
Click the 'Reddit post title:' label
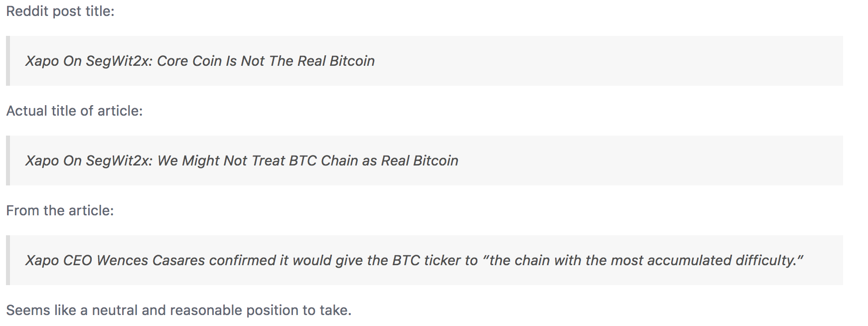click(60, 11)
